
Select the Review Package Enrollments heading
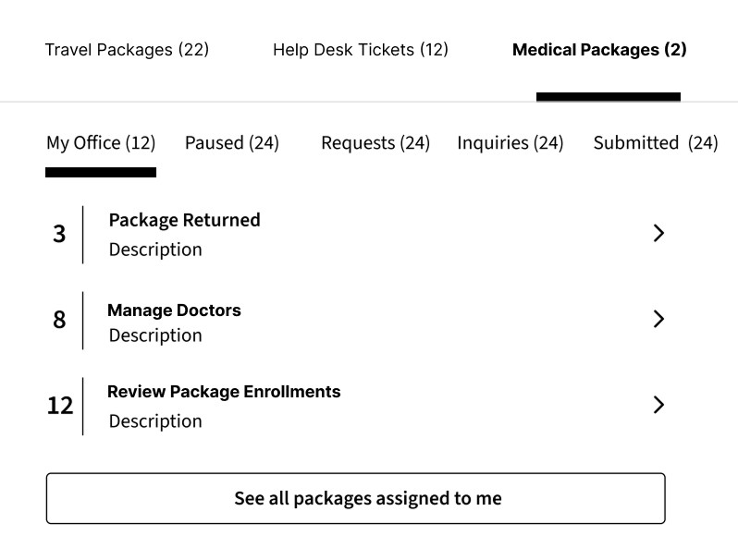click(224, 392)
